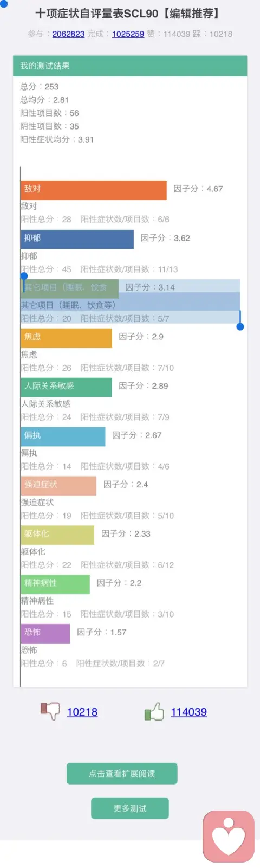Screen dimensions: 260x868
Task: Select the pink 强迫症状 bar
Action: 58,486
